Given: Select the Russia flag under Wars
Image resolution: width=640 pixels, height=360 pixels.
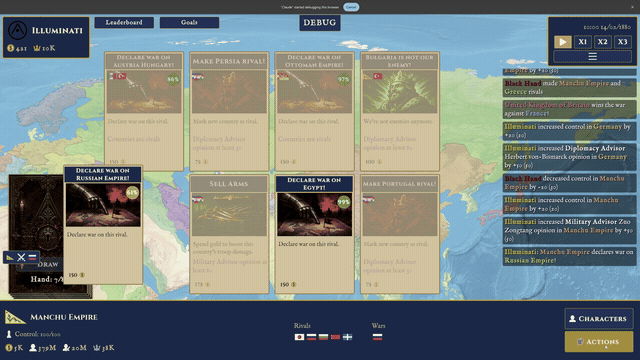Looking at the screenshot, I should pyautogui.click(x=377, y=337).
